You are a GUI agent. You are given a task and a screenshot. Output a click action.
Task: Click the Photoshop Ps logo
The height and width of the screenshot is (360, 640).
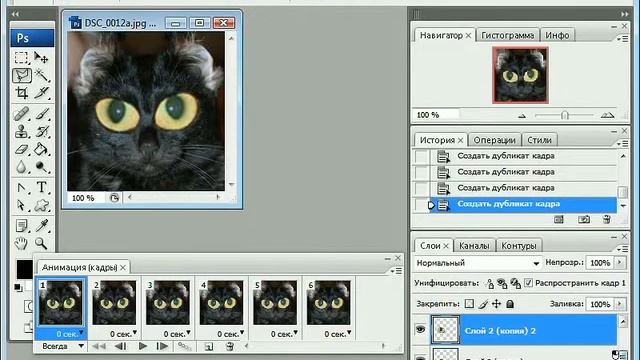pyautogui.click(x=32, y=38)
